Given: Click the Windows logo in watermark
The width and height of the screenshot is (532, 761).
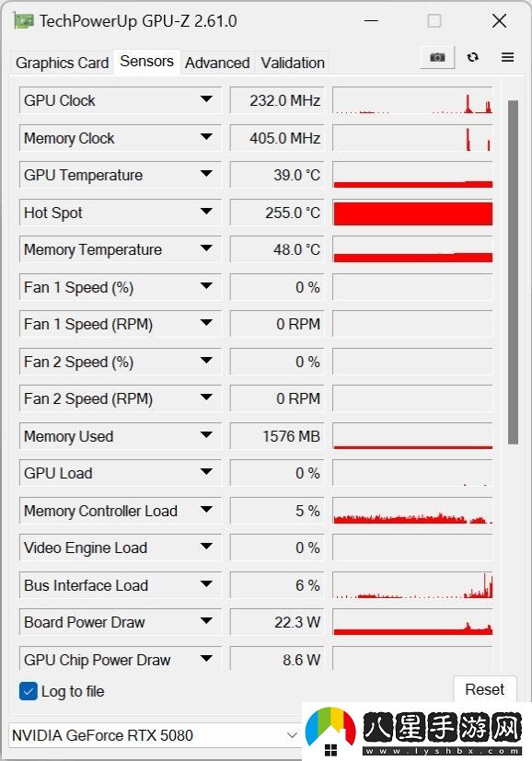Looking at the screenshot, I should (x=330, y=749).
